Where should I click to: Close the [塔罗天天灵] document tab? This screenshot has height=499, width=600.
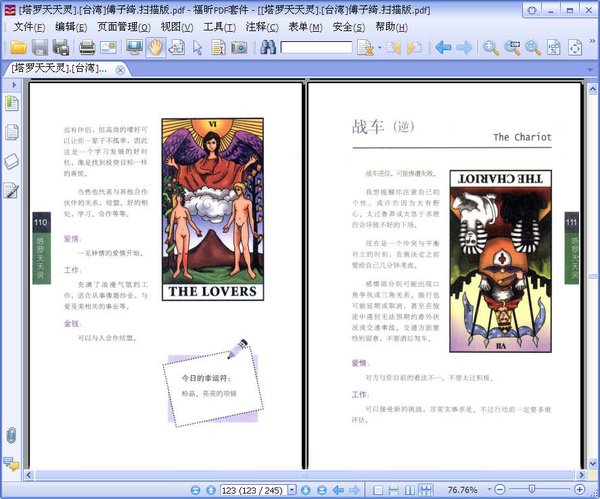[x=120, y=70]
